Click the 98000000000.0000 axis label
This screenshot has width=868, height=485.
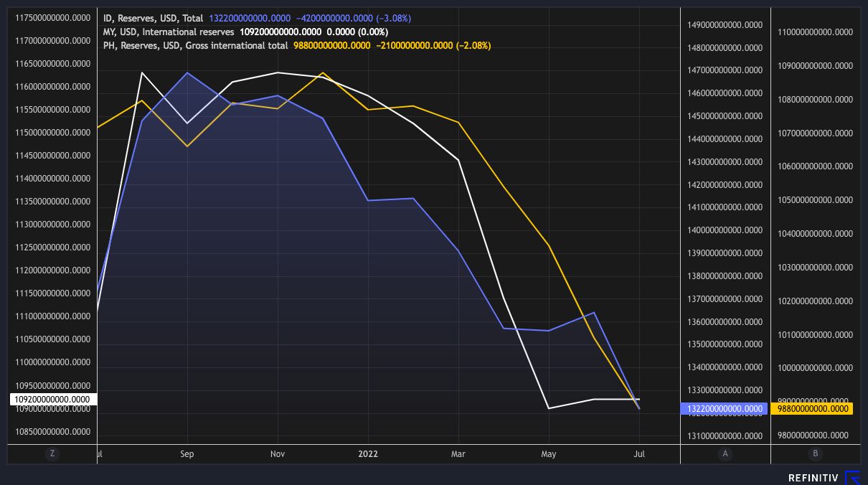pos(815,435)
